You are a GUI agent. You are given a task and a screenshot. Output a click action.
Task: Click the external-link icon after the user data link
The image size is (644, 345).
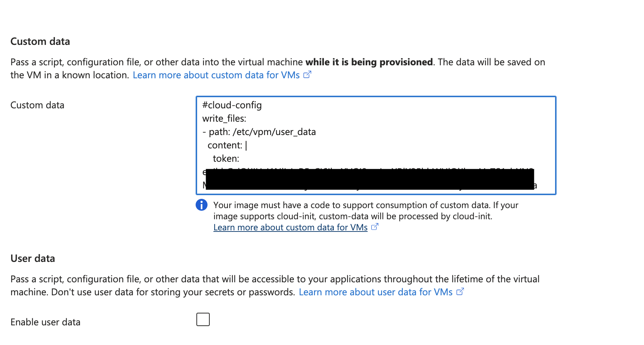[460, 292]
